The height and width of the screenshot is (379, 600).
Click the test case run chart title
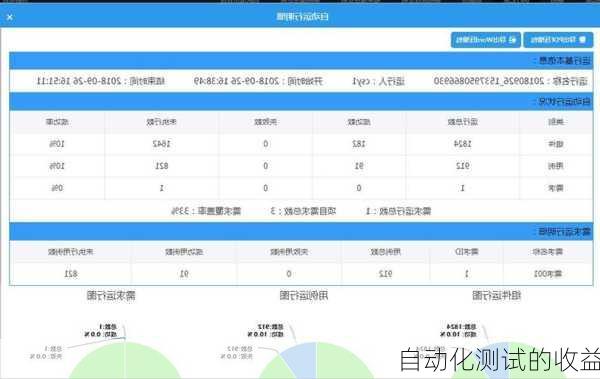303,295
